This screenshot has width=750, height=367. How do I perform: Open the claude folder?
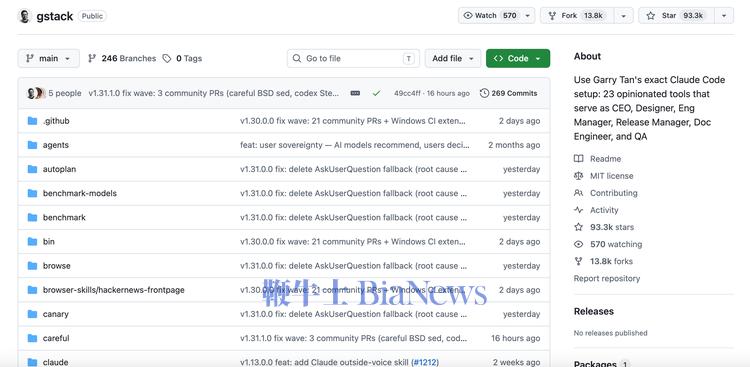point(55,362)
